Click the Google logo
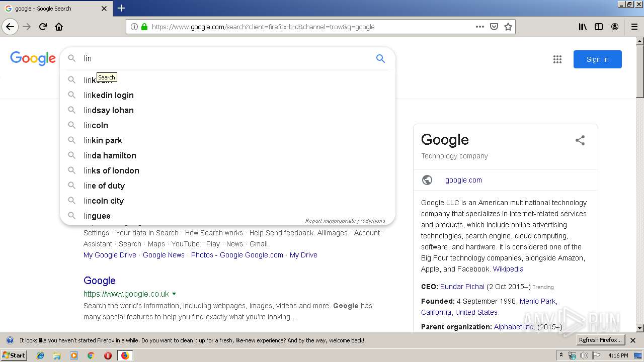The image size is (644, 362). coord(33,59)
